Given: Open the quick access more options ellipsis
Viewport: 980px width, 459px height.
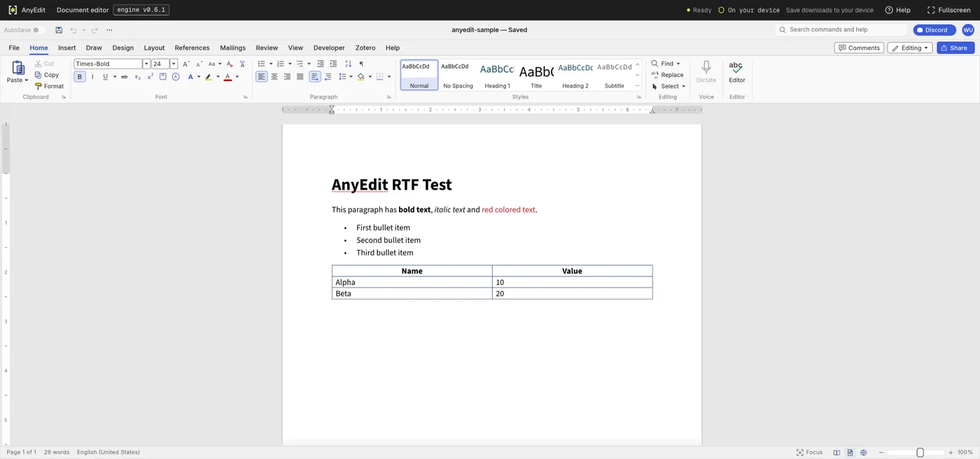Looking at the screenshot, I should (x=109, y=30).
